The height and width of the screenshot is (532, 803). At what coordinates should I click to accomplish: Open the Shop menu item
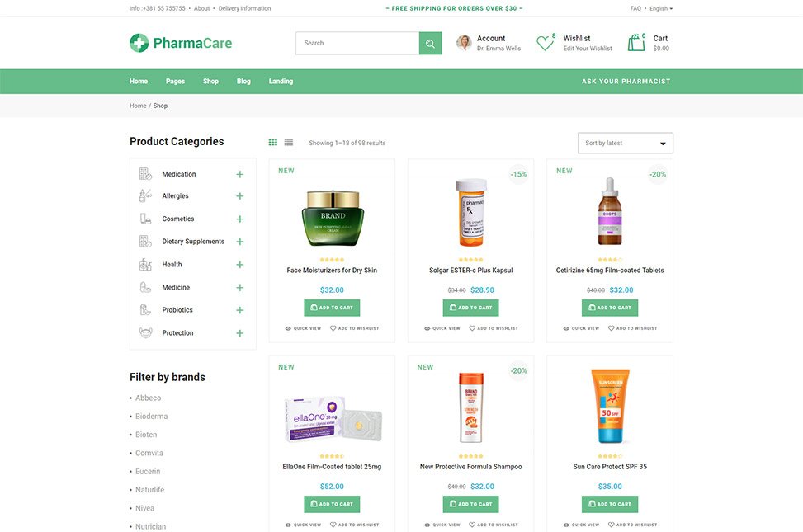tap(210, 82)
